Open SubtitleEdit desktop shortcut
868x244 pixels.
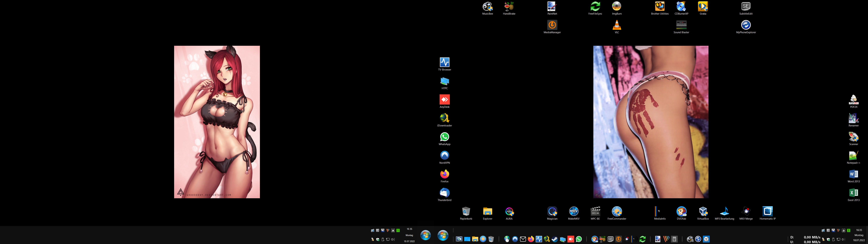[746, 8]
